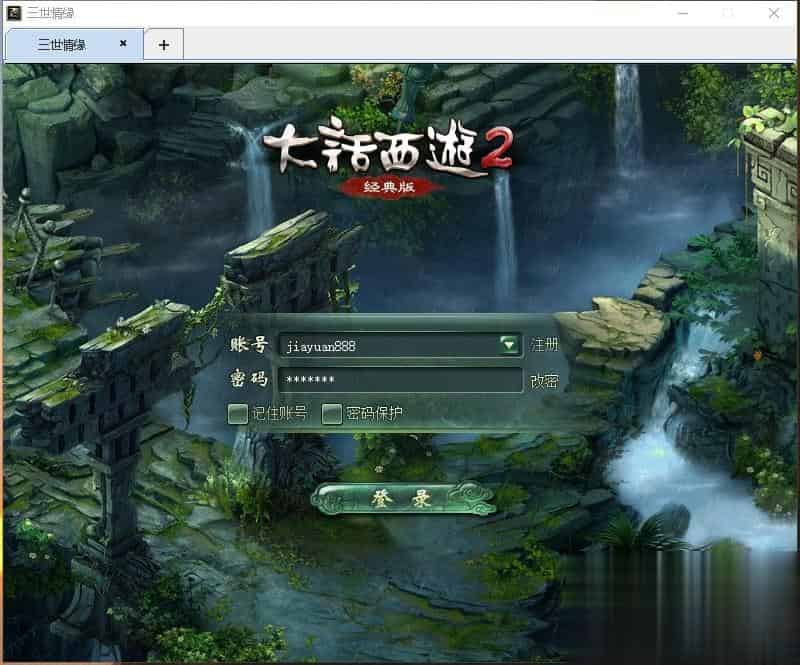
Task: Click the 改密 change password link
Action: [545, 381]
